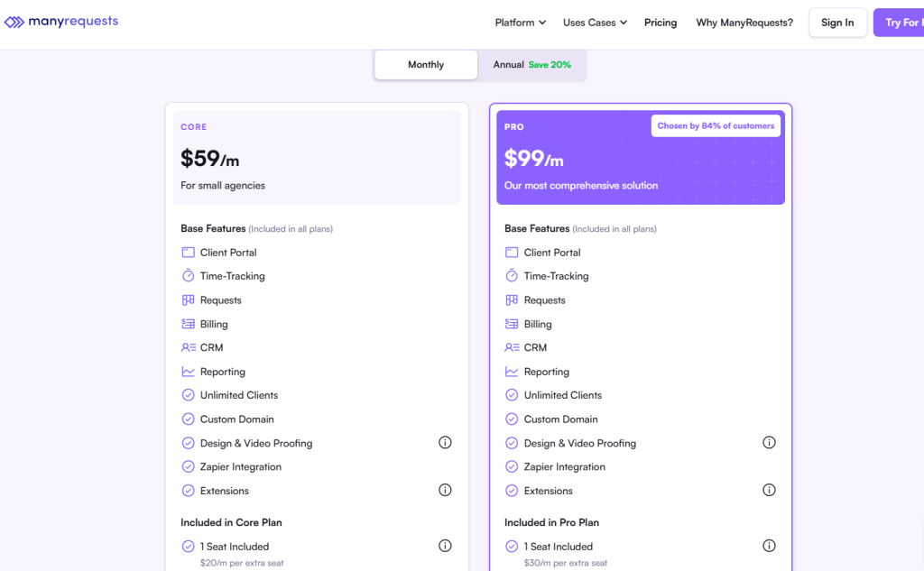Click the Billing icon in Core plan
924x571 pixels.
[x=188, y=324]
